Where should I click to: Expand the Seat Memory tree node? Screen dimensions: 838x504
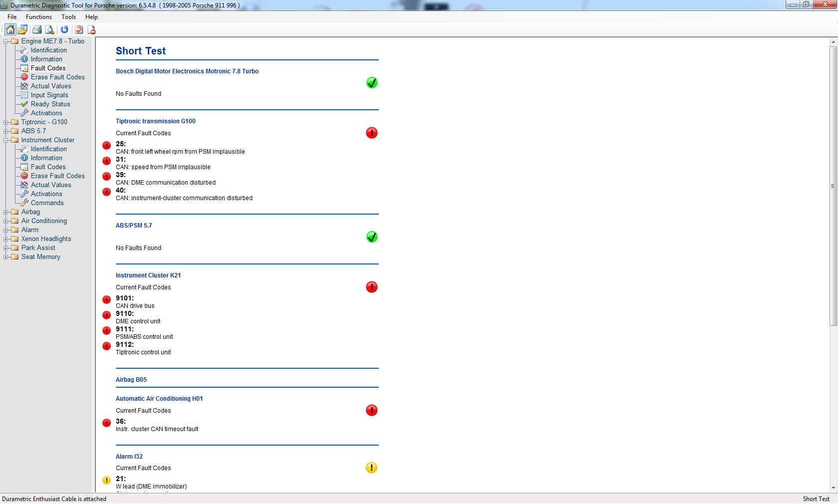click(6, 257)
